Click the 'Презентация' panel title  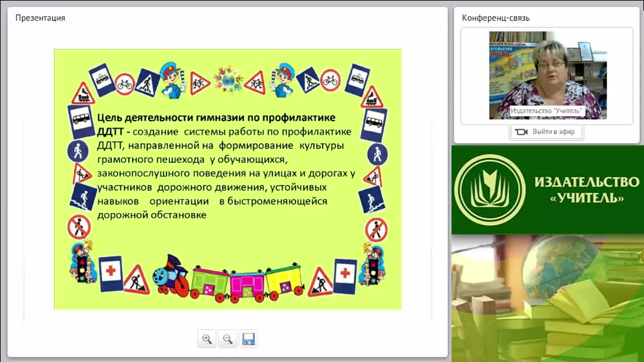40,18
